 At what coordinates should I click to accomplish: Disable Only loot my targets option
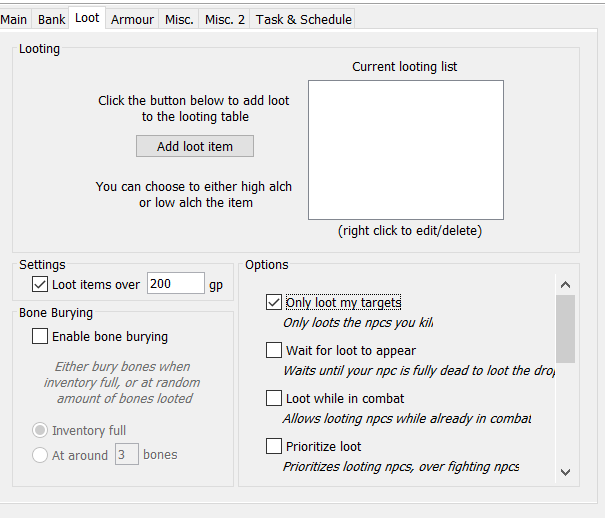[274, 302]
